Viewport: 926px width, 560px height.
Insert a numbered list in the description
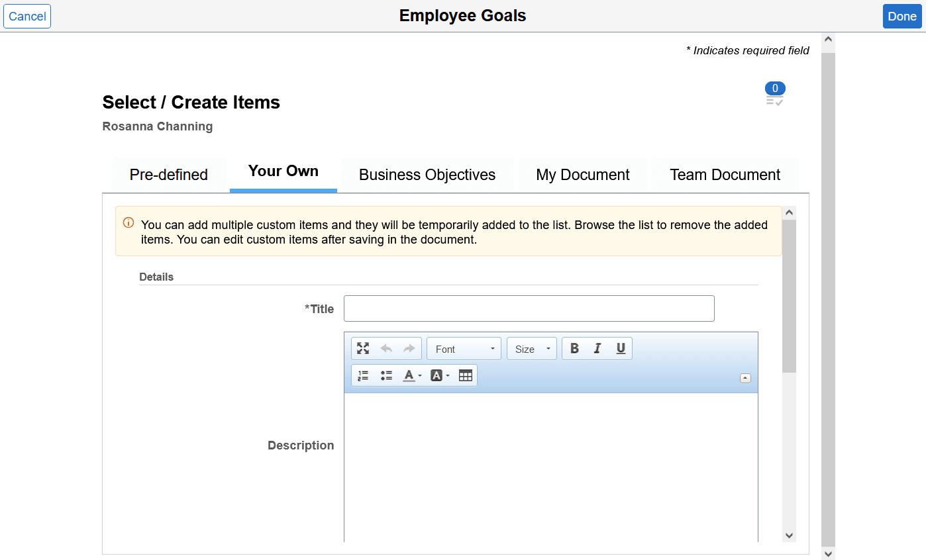(362, 375)
